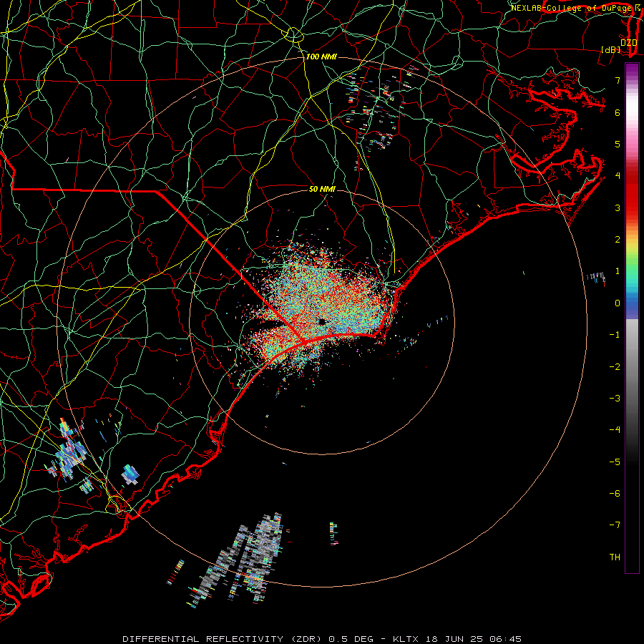Click the 4 value on the color scale
Viewport: 644px width, 644px height.
(618, 176)
